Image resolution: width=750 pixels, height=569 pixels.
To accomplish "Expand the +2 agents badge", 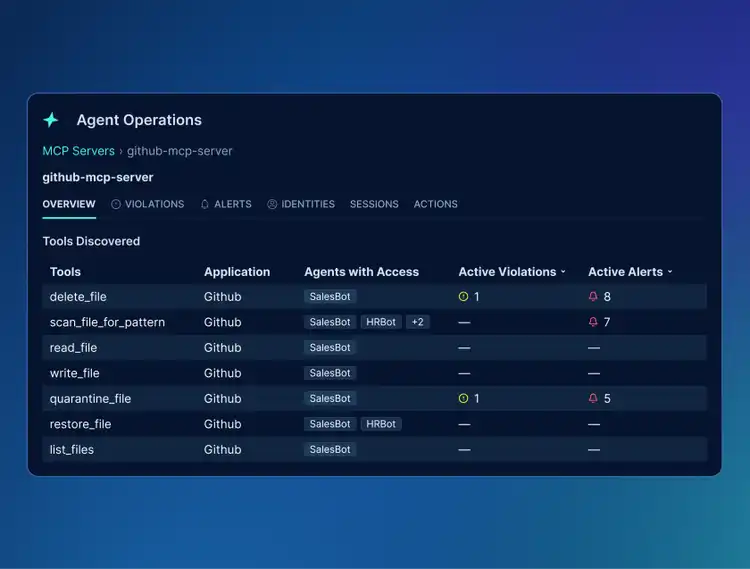I will click(x=418, y=322).
